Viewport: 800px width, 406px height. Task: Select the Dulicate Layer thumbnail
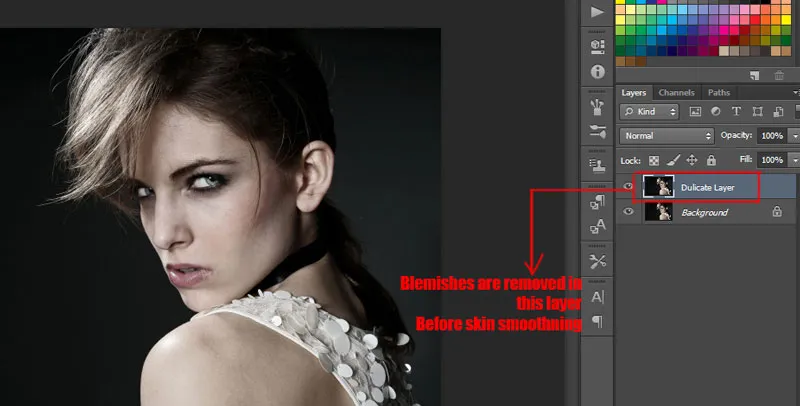click(x=659, y=187)
